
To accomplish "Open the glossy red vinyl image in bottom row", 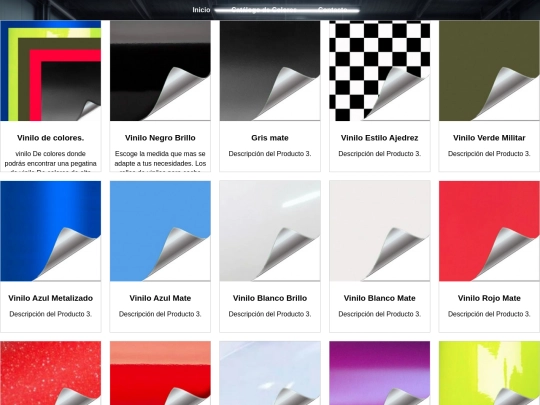I will 160,373.
